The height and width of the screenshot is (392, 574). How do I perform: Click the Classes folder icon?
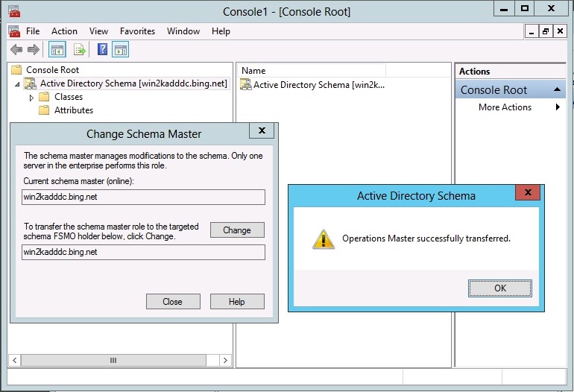coord(44,97)
